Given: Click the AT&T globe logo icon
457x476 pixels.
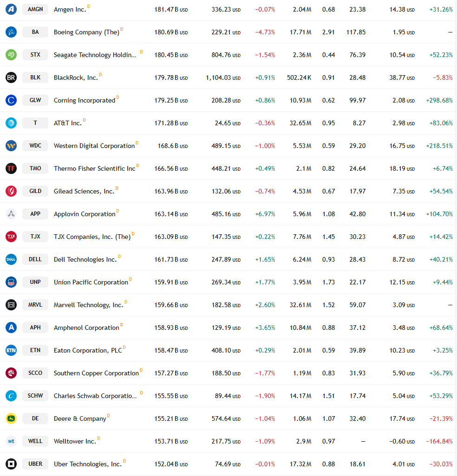Looking at the screenshot, I should coord(11,123).
